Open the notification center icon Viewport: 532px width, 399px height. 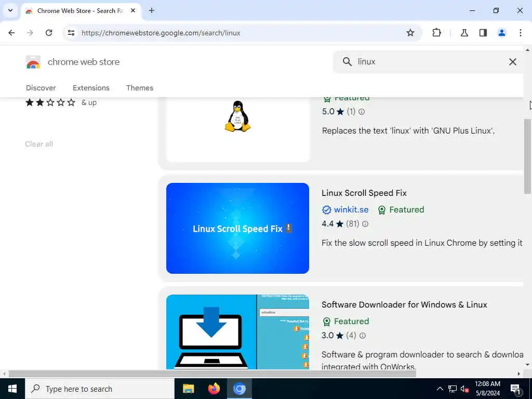[x=516, y=389]
